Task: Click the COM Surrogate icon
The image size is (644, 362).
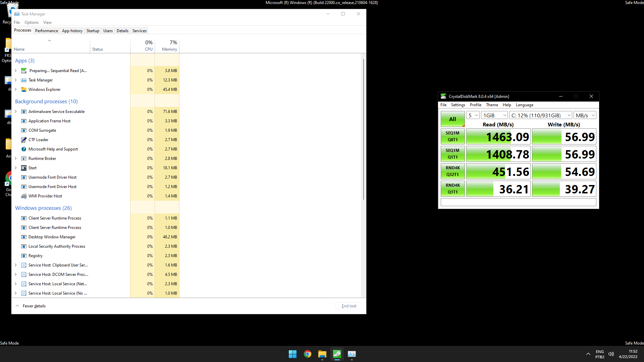Action: coord(24,130)
